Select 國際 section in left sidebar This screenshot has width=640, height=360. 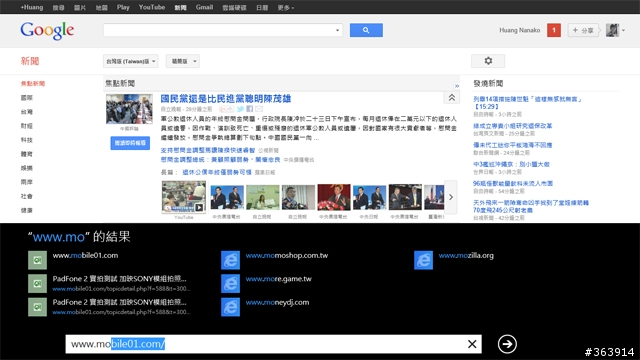27,98
